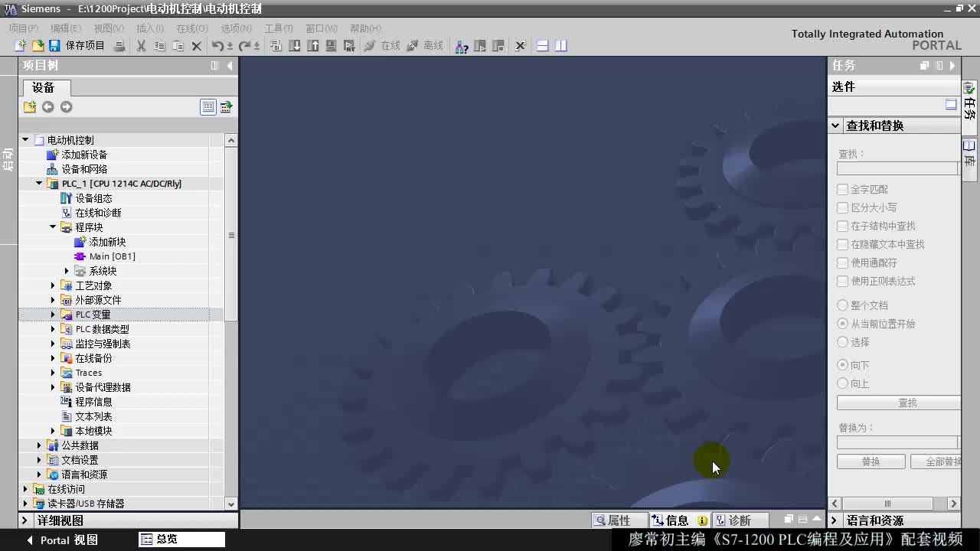This screenshot has height=551, width=980.
Task: Open the 在线(O) menu
Action: (191, 28)
